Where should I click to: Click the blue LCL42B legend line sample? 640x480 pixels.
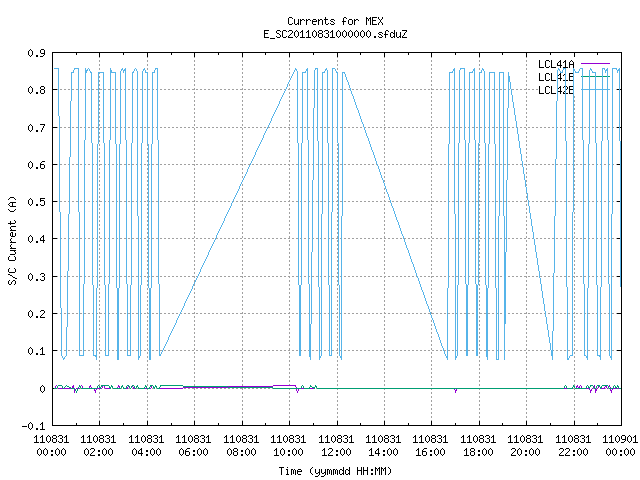coord(595,90)
